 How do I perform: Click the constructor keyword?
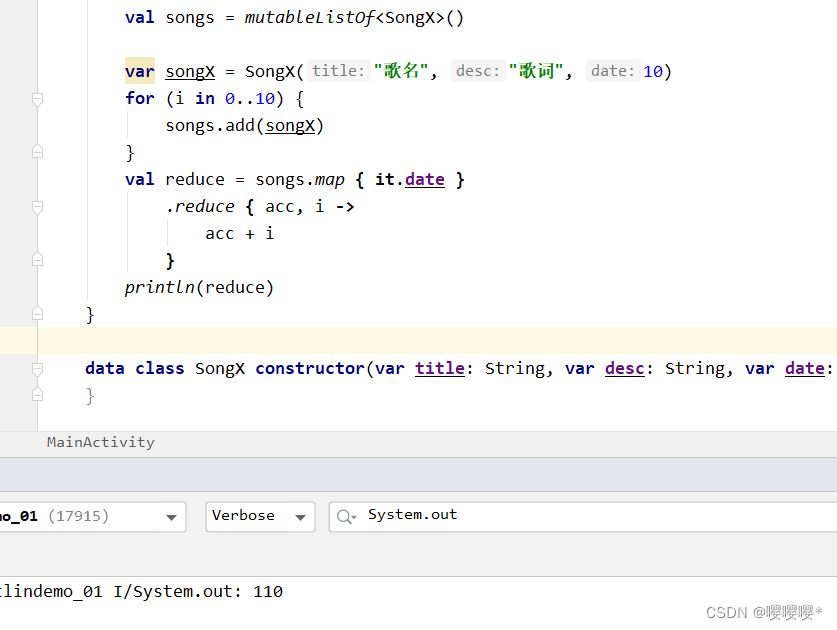coord(310,368)
